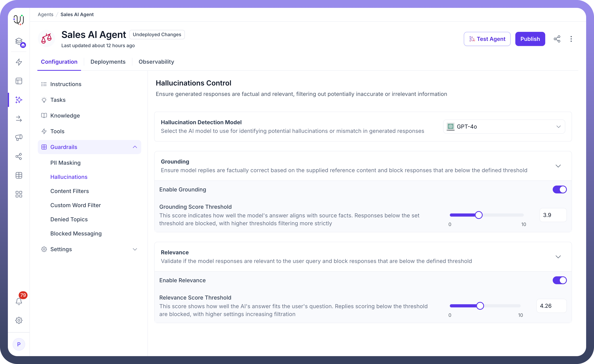
Task: Click the gear settings icon in left sidebar
Action: (x=19, y=320)
